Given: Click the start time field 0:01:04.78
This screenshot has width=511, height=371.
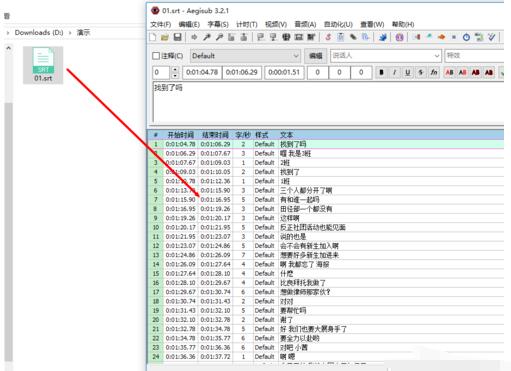Looking at the screenshot, I should point(202,72).
